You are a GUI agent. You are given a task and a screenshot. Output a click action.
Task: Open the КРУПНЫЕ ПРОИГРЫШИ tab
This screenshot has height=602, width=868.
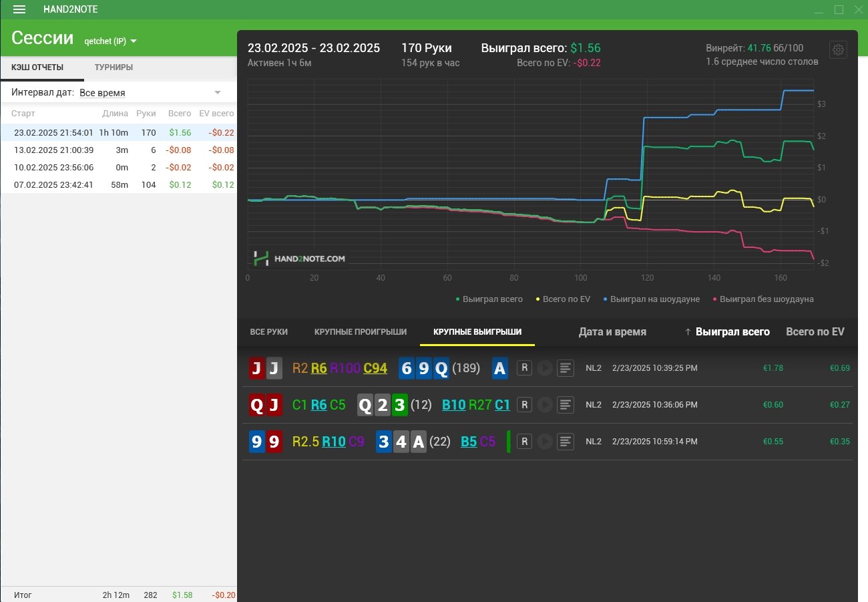click(x=361, y=331)
